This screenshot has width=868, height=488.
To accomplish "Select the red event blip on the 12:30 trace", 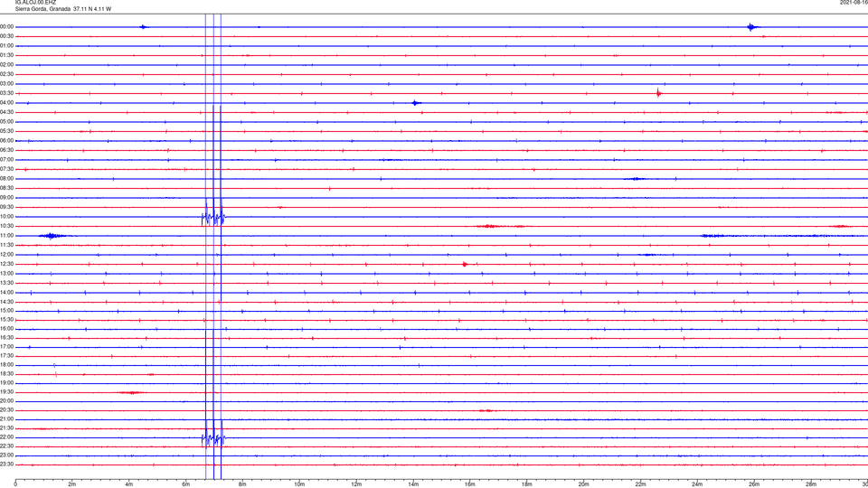I will click(x=465, y=265).
